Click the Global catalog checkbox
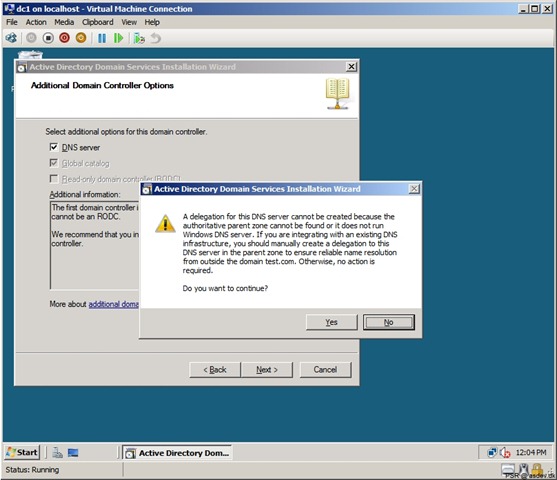 (x=54, y=163)
